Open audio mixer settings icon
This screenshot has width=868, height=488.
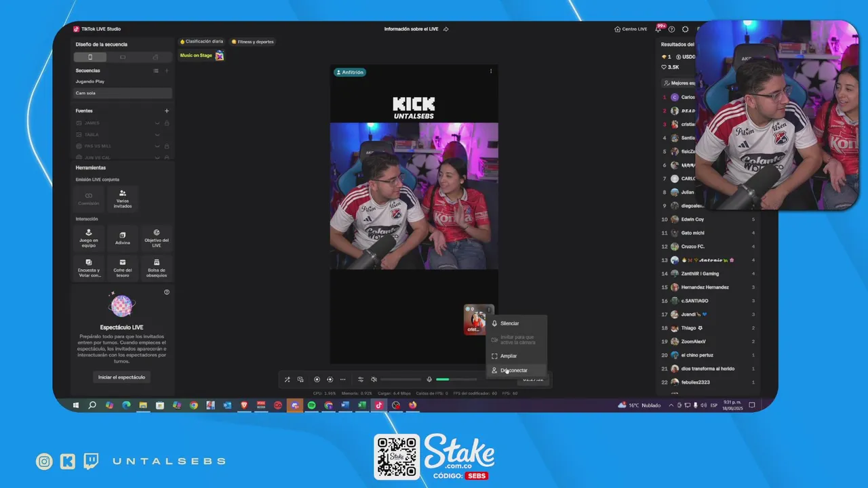click(x=361, y=380)
